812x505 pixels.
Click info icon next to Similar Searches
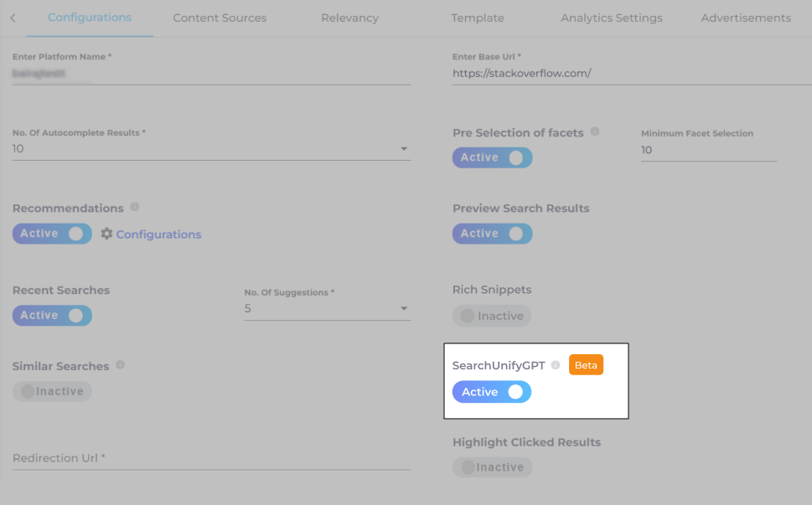(x=121, y=366)
